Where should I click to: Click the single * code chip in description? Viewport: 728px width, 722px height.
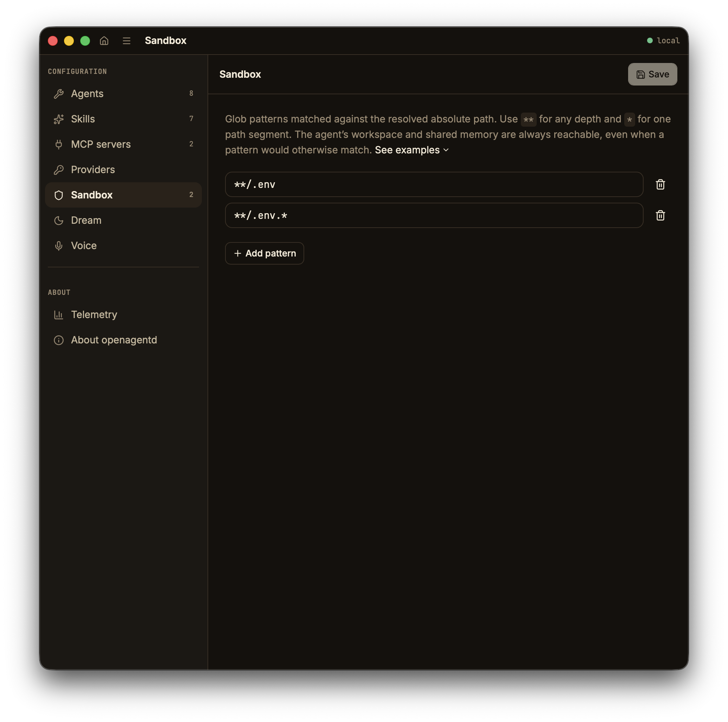[x=629, y=120]
